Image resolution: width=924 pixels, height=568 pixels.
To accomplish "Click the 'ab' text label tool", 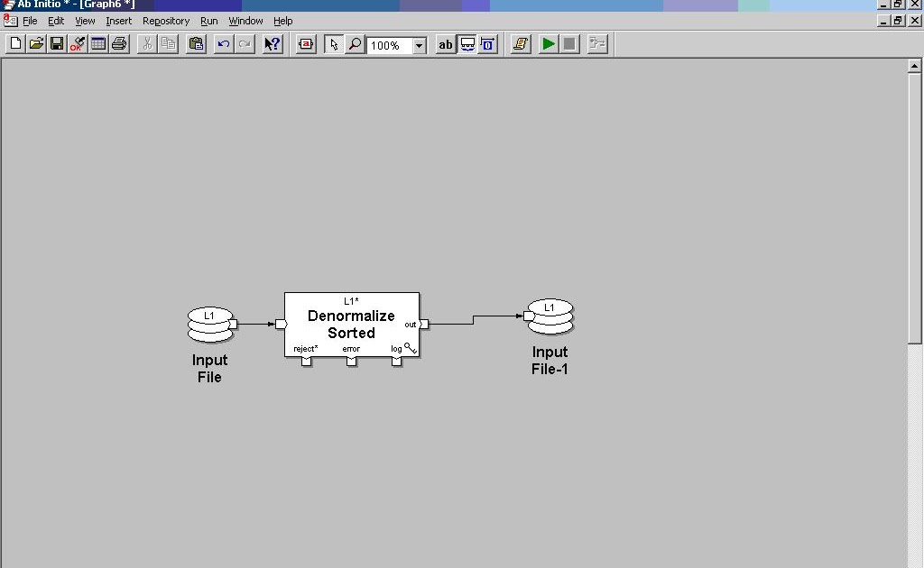I will tap(445, 43).
